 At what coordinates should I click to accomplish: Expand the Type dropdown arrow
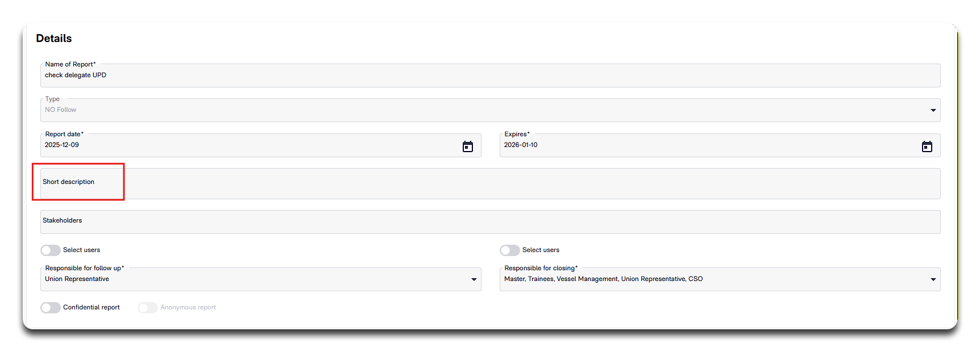933,110
